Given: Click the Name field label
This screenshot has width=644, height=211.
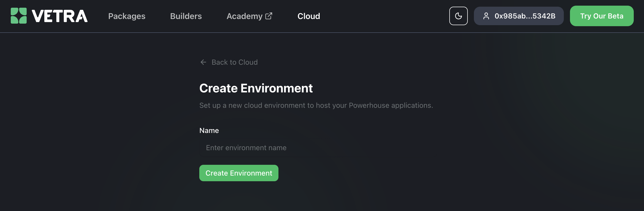Looking at the screenshot, I should click(x=209, y=130).
